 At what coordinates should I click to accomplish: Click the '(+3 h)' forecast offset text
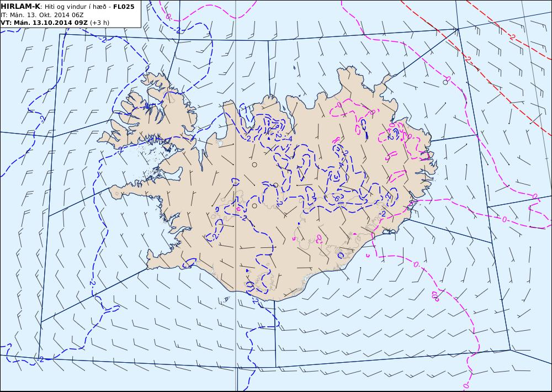coord(99,23)
